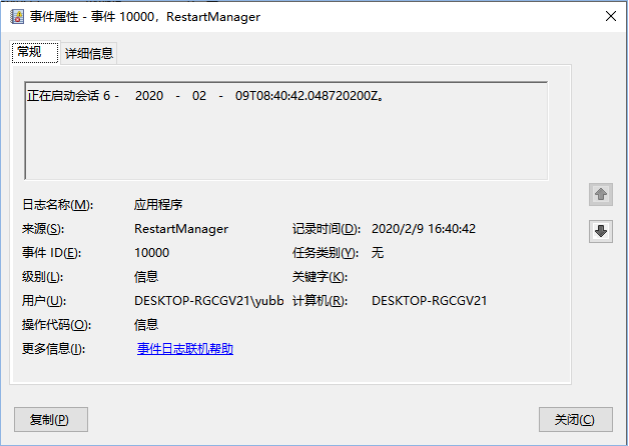This screenshot has height=446, width=629.
Task: Click the 复制(P) button
Action: (51, 420)
